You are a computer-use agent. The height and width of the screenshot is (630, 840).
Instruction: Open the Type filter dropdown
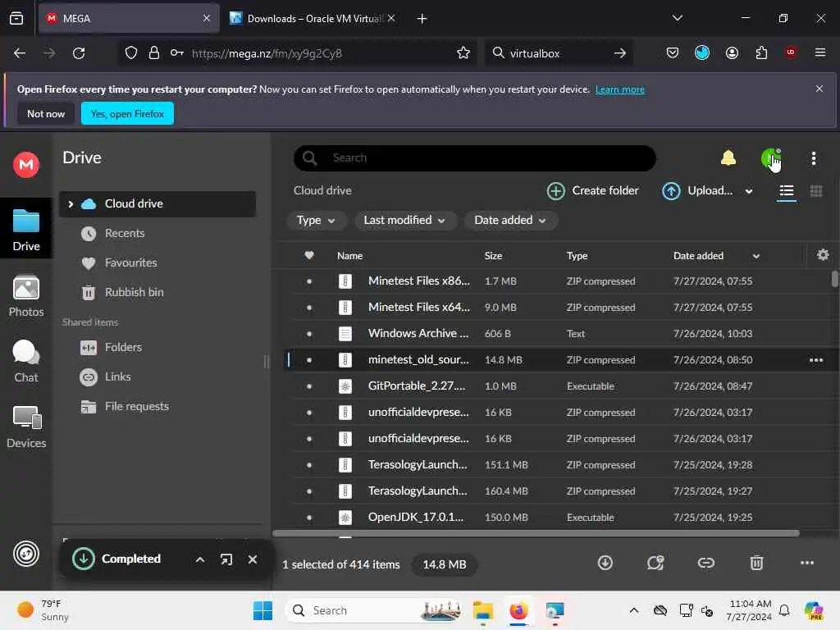(316, 220)
